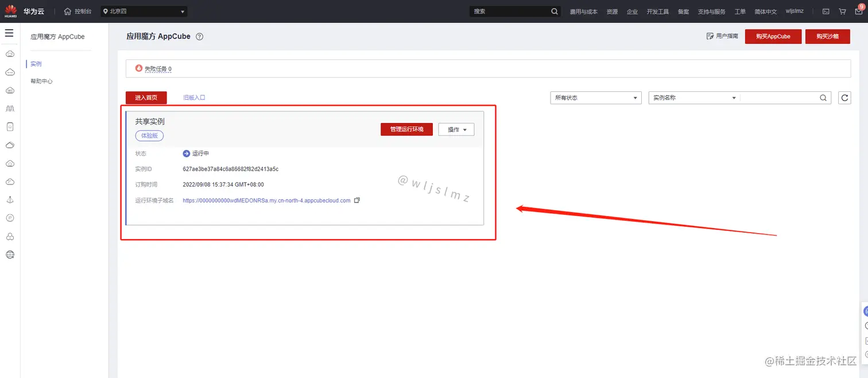Click the 运行中 status text
Viewport: 868px width, 378px height.
(x=200, y=154)
